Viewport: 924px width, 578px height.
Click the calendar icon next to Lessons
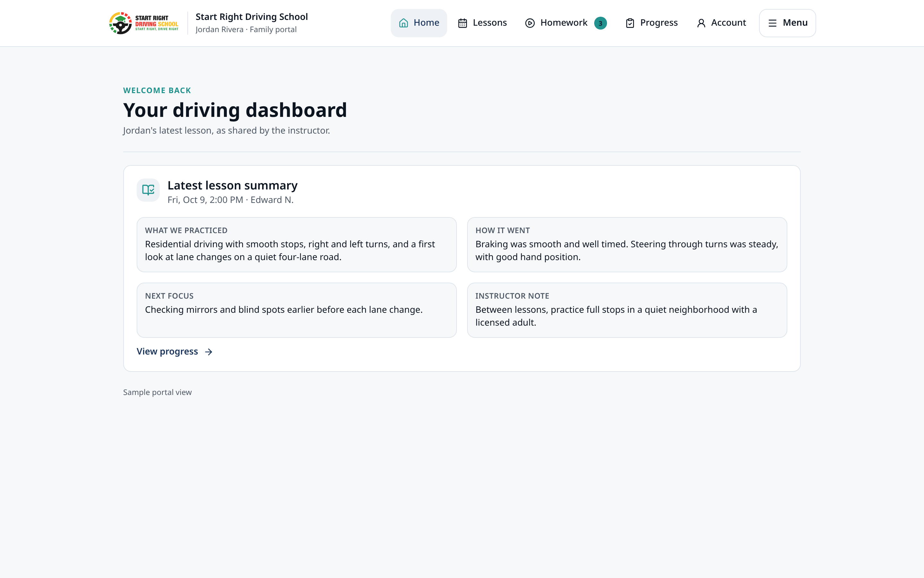[x=462, y=23]
